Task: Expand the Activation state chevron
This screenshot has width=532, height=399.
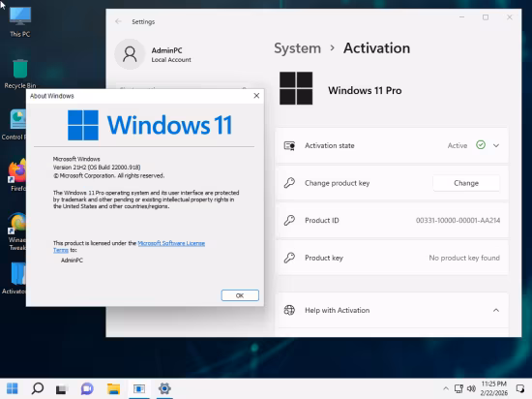Action: tap(496, 145)
